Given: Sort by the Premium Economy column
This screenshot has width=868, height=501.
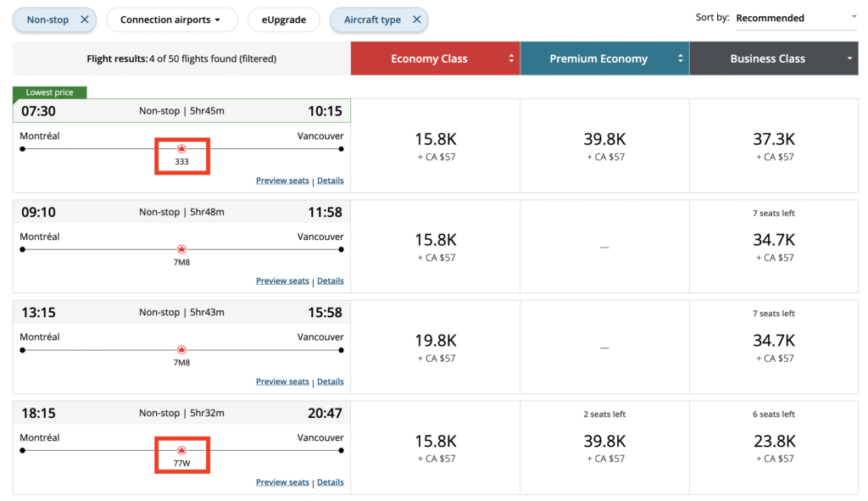Looking at the screenshot, I should [604, 58].
